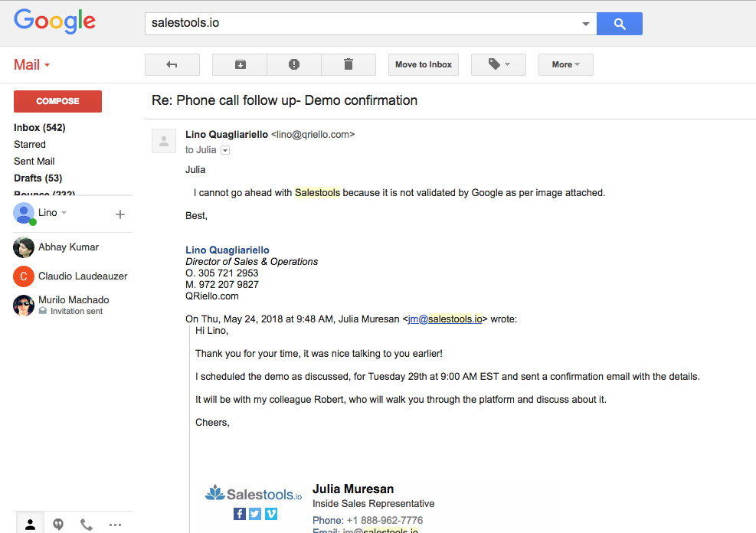Screen dimensions: 756x533
Task: Open the Hangouts conversations icon
Action: 58,525
